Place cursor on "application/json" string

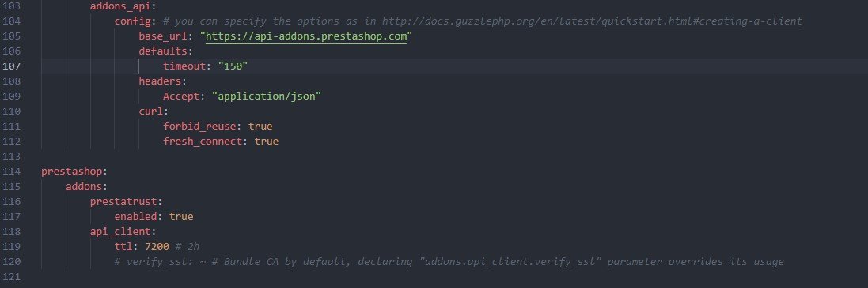267,96
